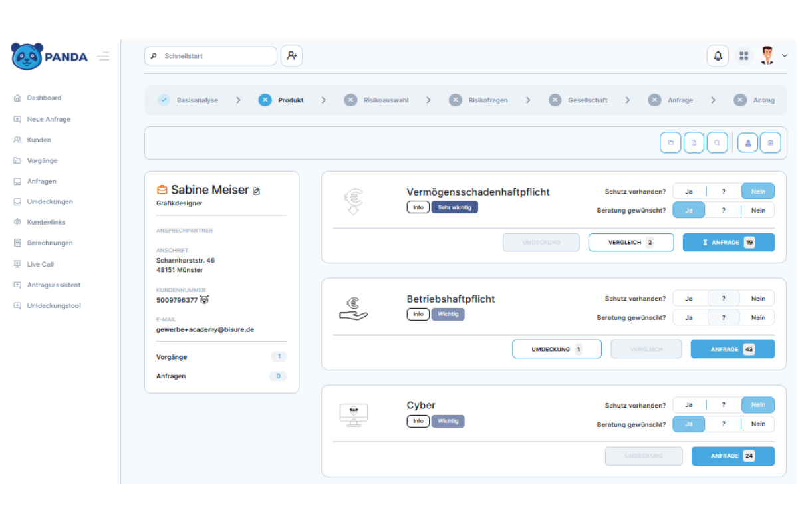Set Betriebshaftpflicht Schutz vorhanden to Ja
Viewport: 798px width, 532px height.
point(689,299)
